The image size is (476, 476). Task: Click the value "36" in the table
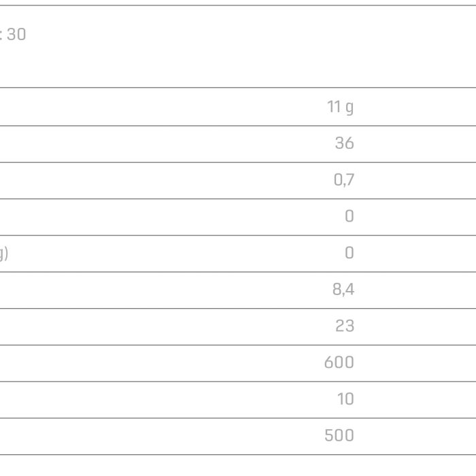click(345, 143)
